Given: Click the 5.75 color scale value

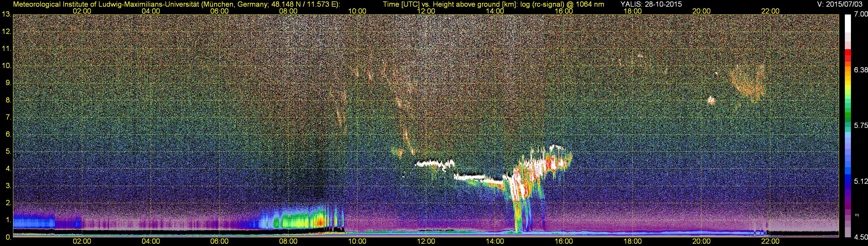Looking at the screenshot, I should pyautogui.click(x=861, y=125).
